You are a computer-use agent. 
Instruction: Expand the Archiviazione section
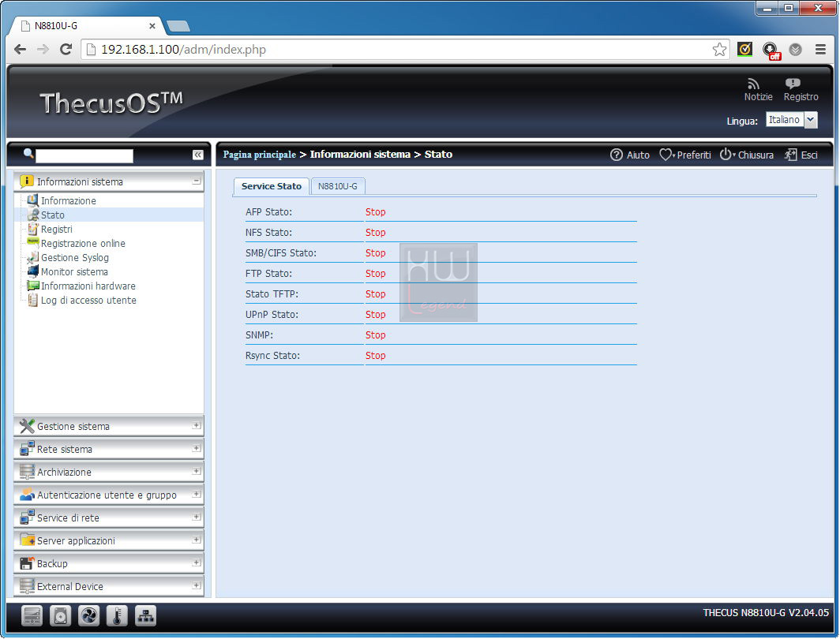[197, 471]
